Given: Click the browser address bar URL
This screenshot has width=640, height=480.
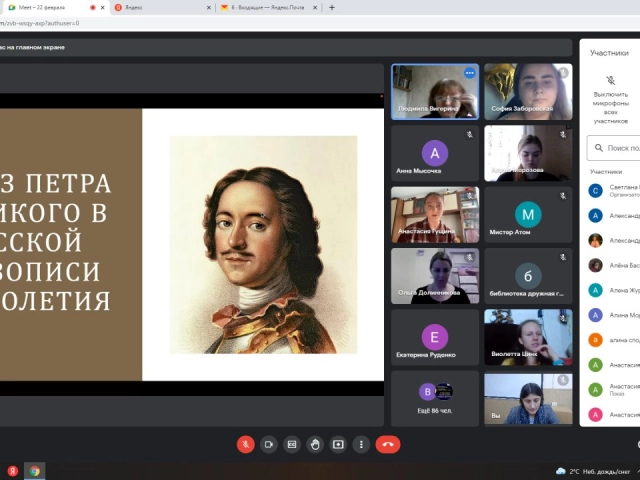Looking at the screenshot, I should point(40,23).
